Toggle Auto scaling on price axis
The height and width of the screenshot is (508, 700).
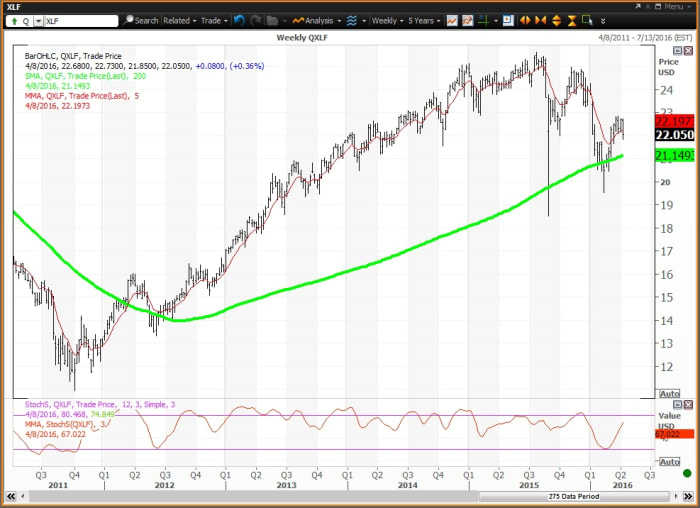click(x=670, y=393)
